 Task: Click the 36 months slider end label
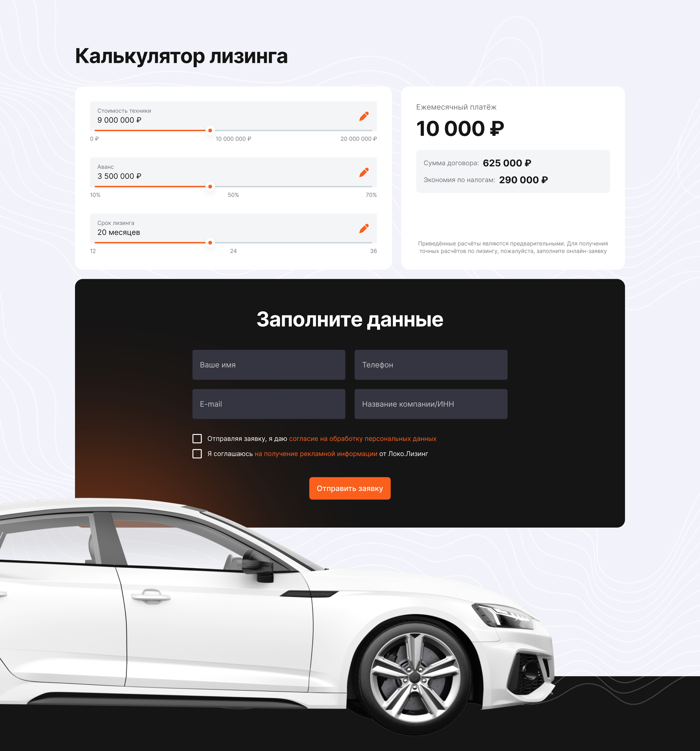coord(373,251)
